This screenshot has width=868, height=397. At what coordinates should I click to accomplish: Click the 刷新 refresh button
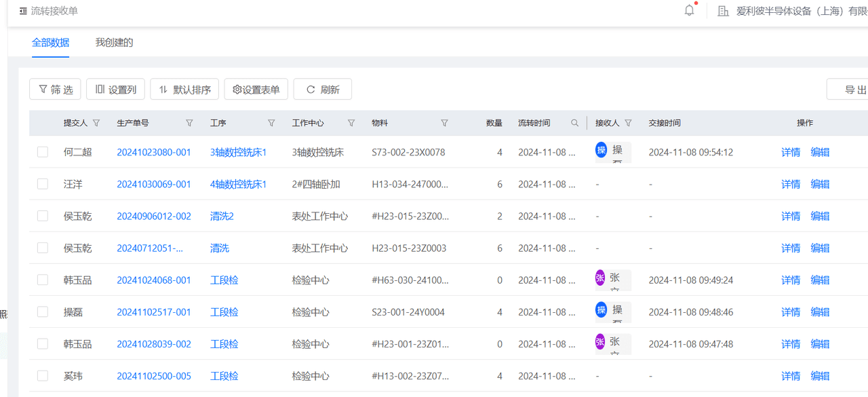click(x=323, y=89)
